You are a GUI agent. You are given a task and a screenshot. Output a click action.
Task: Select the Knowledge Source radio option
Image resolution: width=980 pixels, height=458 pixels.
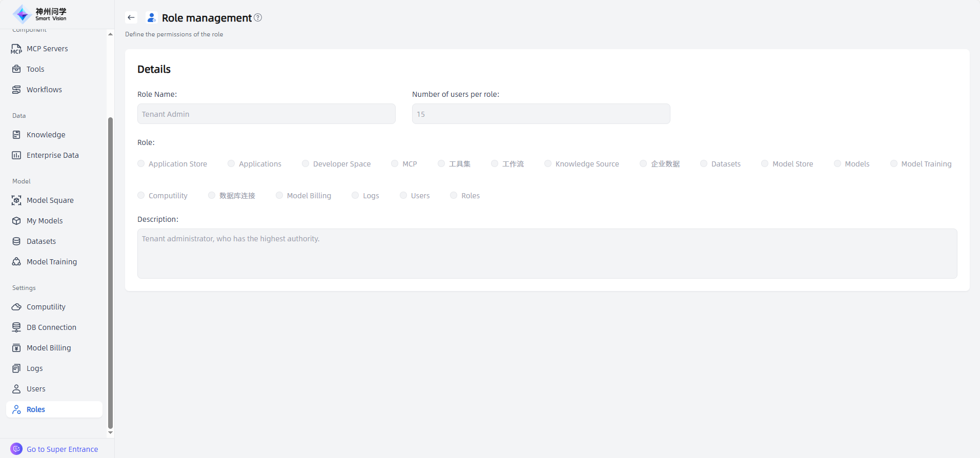click(548, 164)
